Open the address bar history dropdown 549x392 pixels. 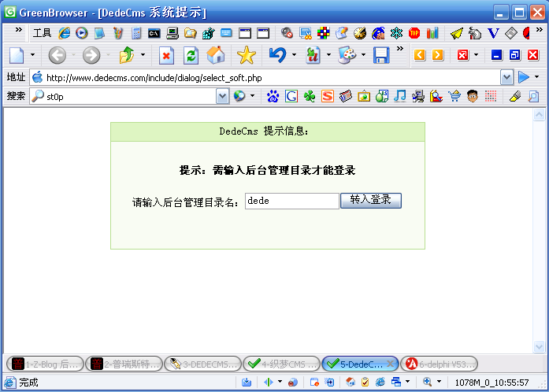(507, 77)
